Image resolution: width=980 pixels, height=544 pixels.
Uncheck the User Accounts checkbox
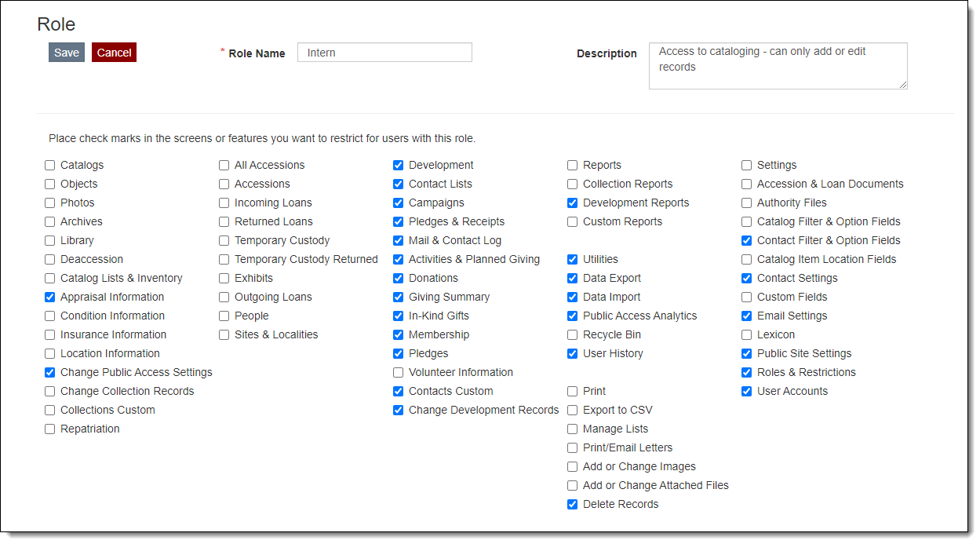(x=746, y=391)
